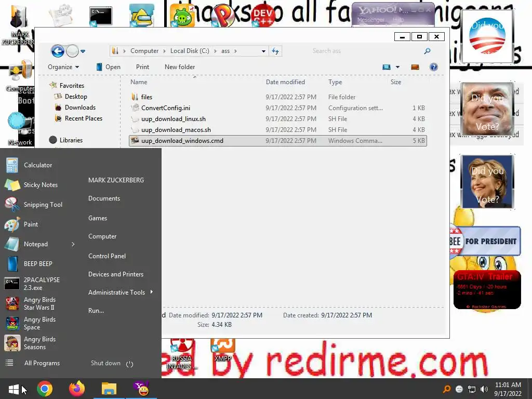Launch BEEP BEEP program
Viewport: 532px width, 399px height.
point(38,263)
